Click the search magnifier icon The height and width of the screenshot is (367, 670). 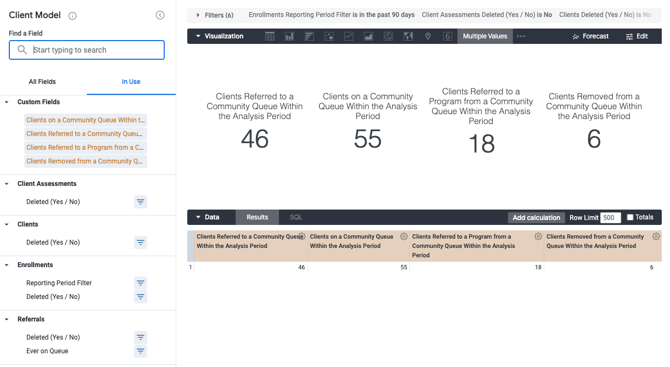click(x=22, y=50)
